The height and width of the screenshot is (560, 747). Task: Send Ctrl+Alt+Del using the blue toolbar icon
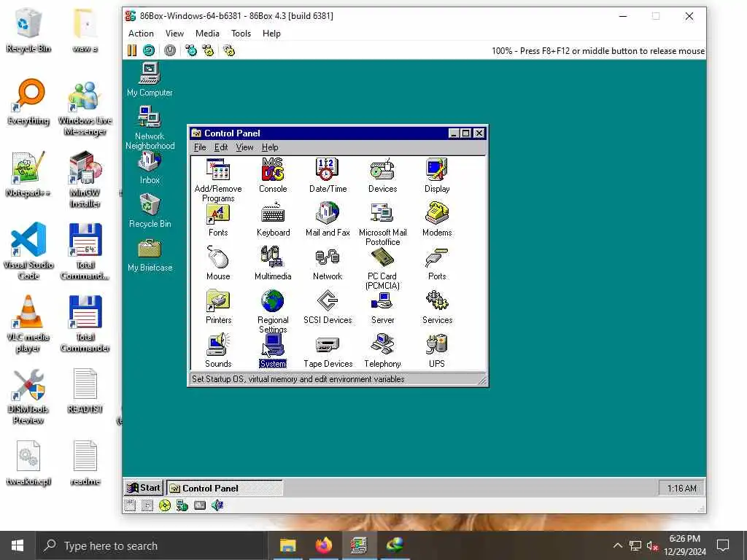pyautogui.click(x=191, y=50)
